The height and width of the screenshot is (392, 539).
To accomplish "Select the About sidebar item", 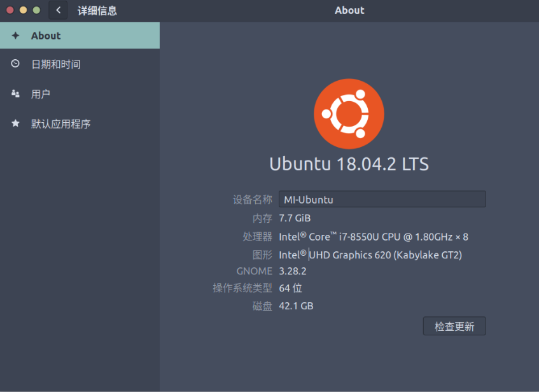I will click(x=80, y=36).
